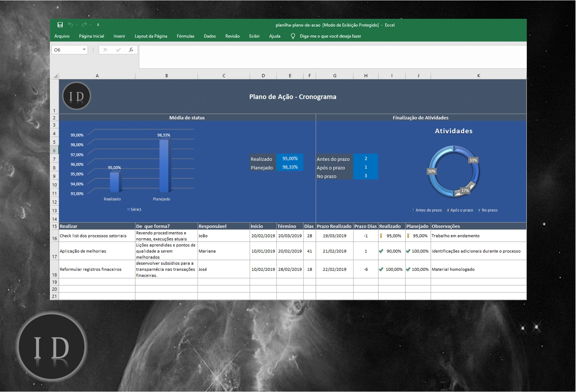Click the Save icon in the quick access toolbar

(60, 25)
